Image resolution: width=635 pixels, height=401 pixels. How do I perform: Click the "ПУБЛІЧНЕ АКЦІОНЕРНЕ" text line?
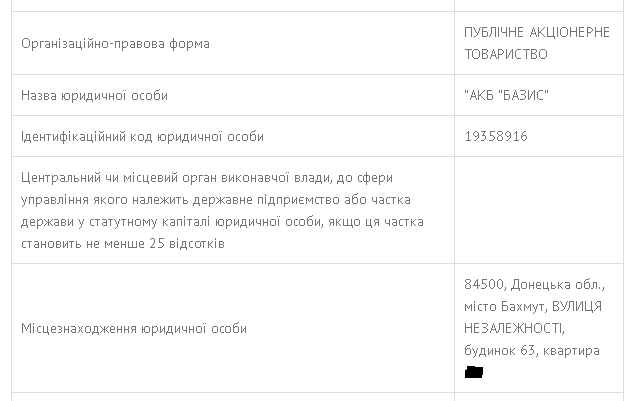click(x=537, y=33)
